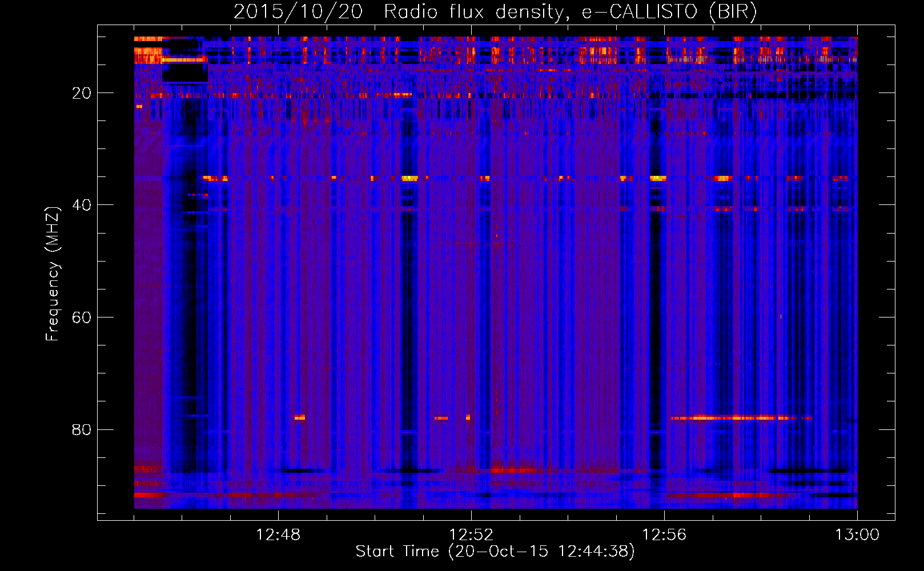Image resolution: width=924 pixels, height=571 pixels.
Task: Click the 60 MHz frequency tick label
Action: pos(82,317)
